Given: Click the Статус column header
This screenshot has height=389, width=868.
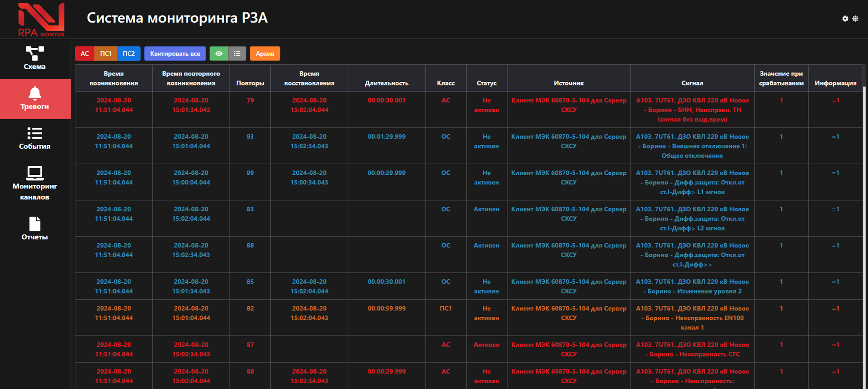Looking at the screenshot, I should pyautogui.click(x=487, y=83).
